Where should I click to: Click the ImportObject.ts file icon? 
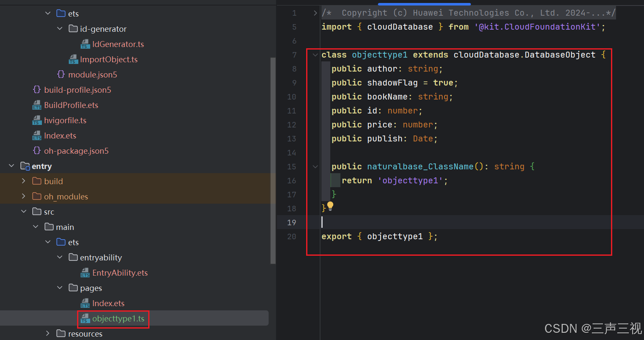tap(73, 60)
